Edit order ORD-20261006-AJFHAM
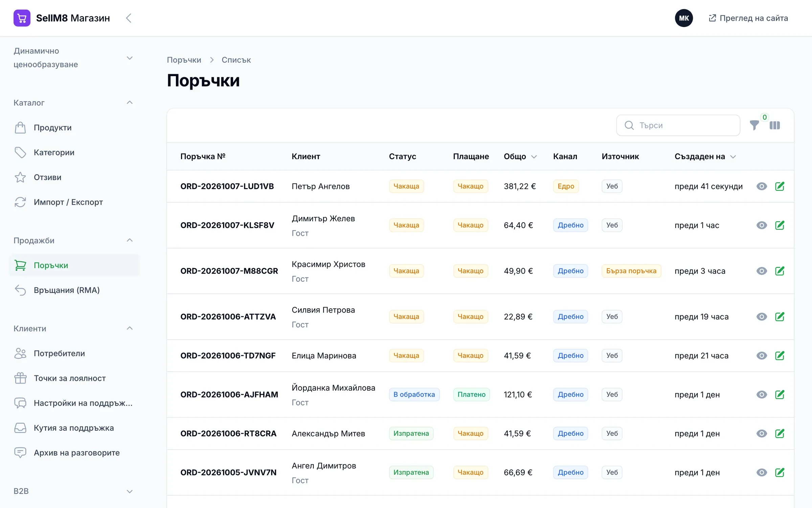Viewport: 812px width, 508px height. [780, 395]
